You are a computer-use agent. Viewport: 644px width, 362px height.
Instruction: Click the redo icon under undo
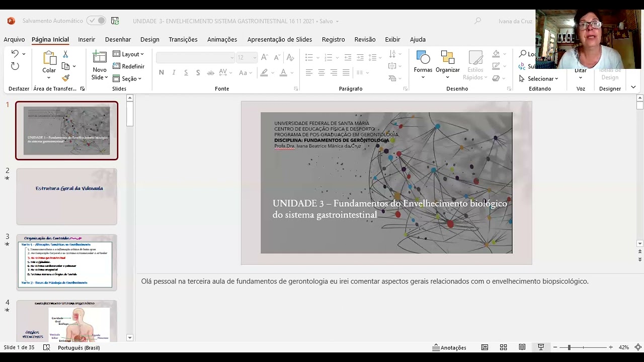tap(15, 66)
